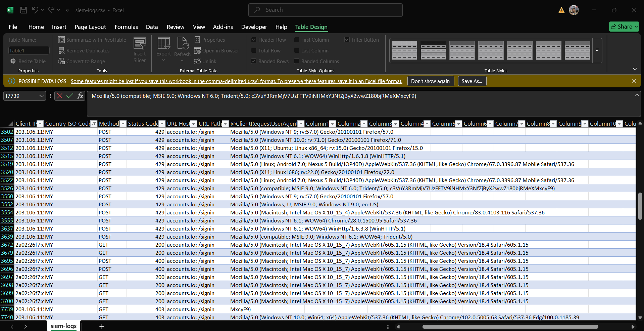
Task: Click the vertical scrollbar thumb
Action: click(640, 206)
